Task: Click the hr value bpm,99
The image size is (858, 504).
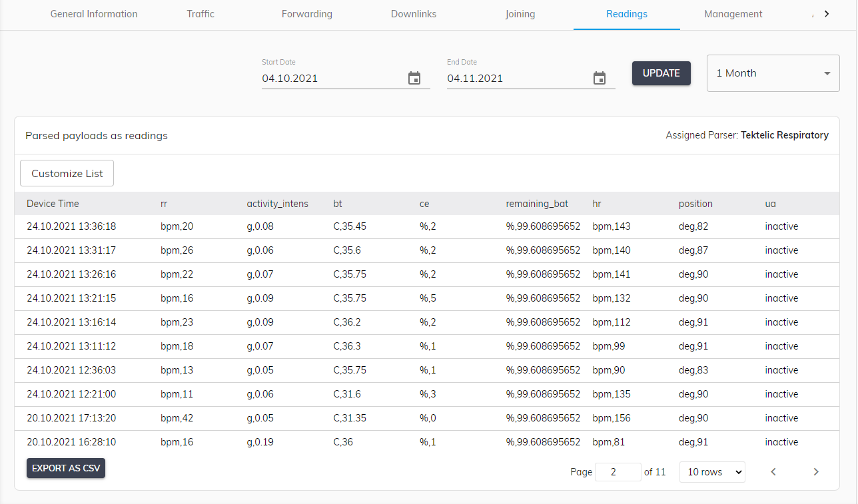Action: (x=609, y=346)
